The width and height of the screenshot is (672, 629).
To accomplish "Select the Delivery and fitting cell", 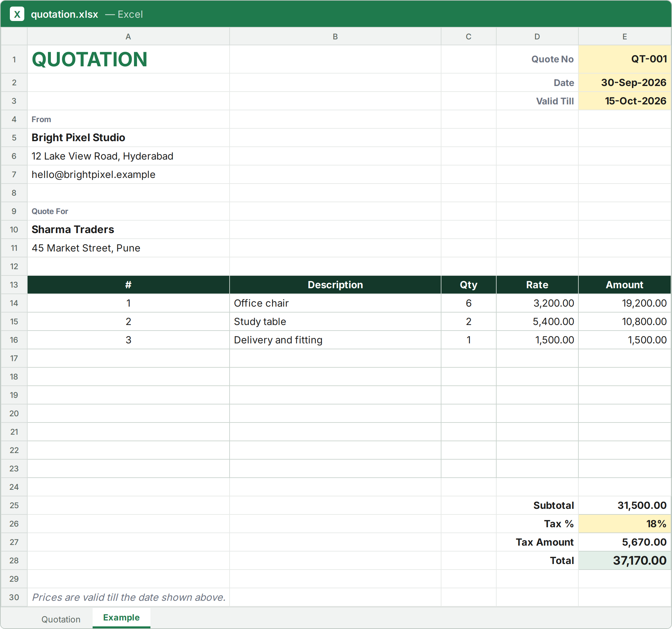I will [335, 340].
